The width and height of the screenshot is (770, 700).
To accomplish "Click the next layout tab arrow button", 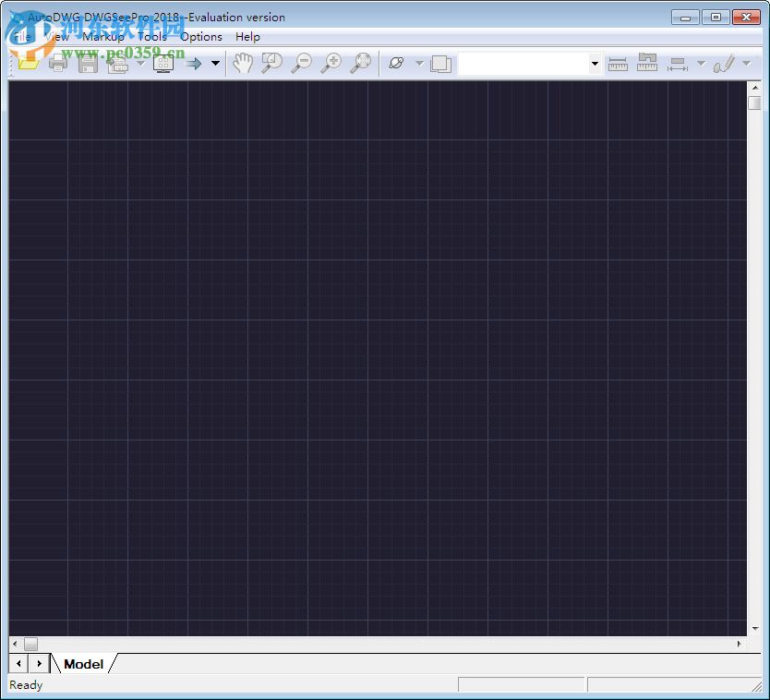I will pos(40,664).
